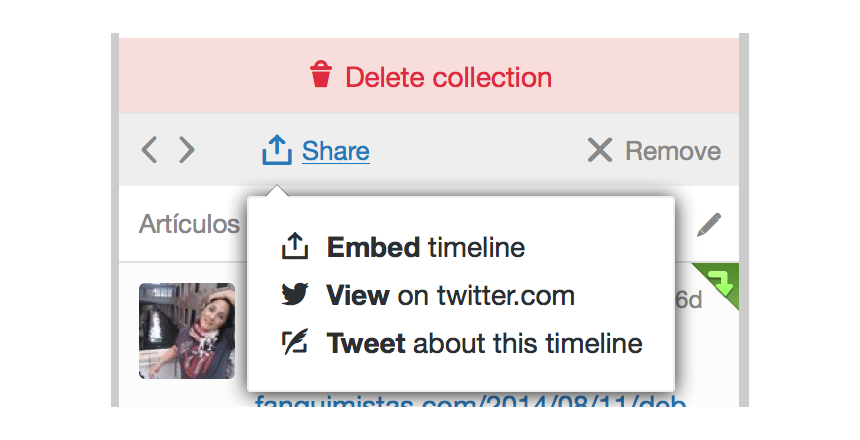This screenshot has height=440, width=860.
Task: Move column right with right chevron
Action: (x=186, y=150)
